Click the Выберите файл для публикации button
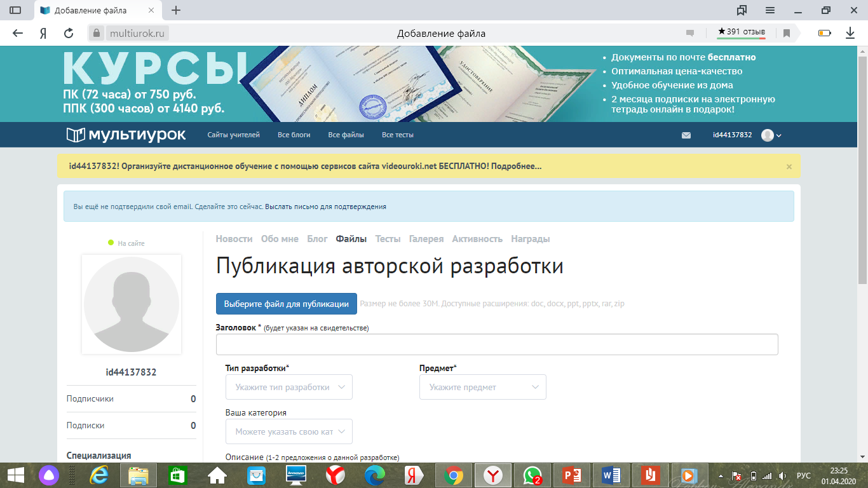Viewport: 868px width, 488px height. (x=286, y=304)
